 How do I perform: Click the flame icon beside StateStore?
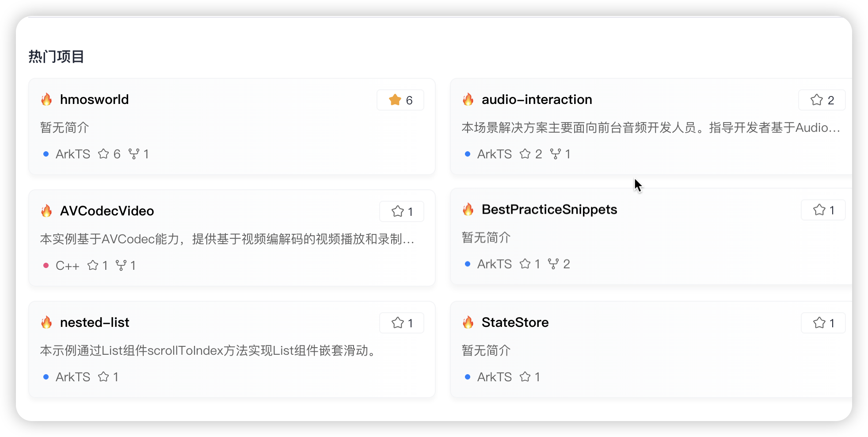pos(468,322)
